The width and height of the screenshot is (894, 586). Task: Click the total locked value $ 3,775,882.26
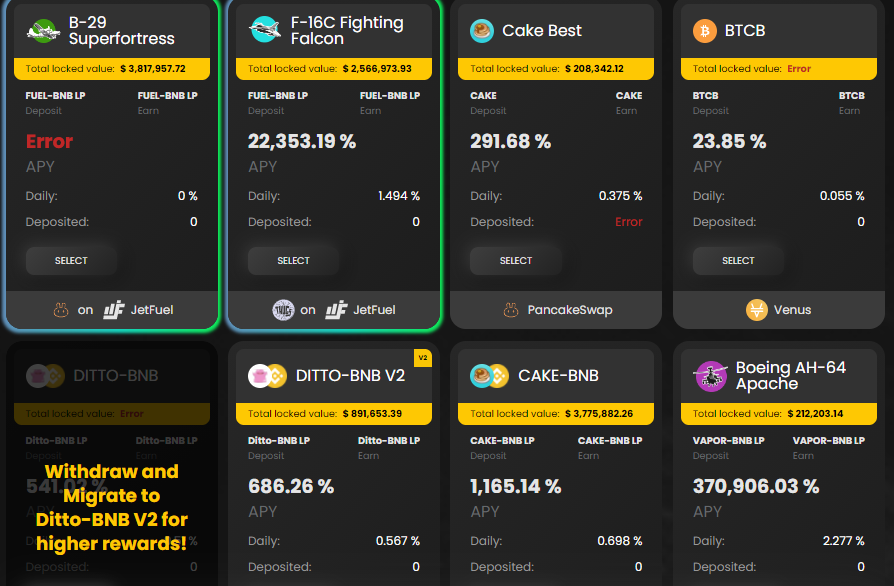599,414
